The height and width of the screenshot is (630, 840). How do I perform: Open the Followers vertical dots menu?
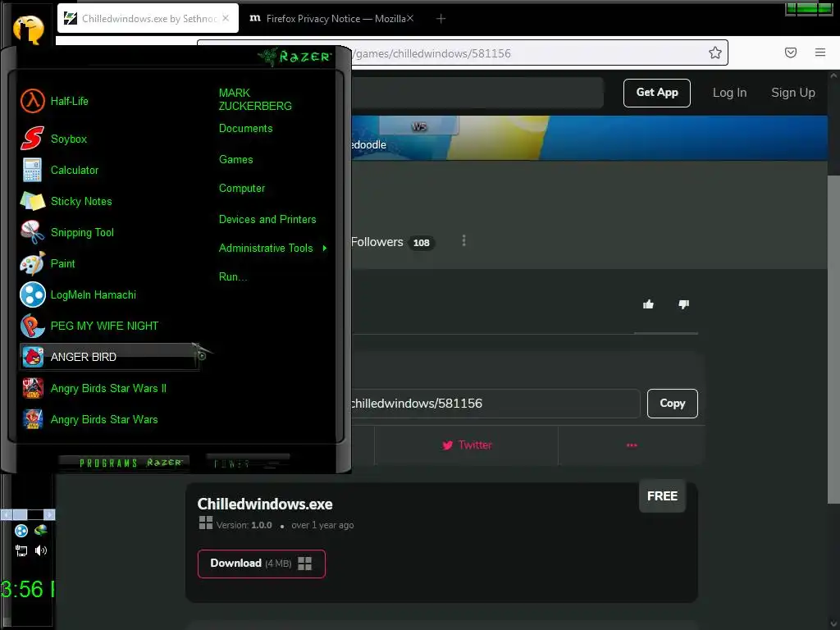tap(464, 241)
